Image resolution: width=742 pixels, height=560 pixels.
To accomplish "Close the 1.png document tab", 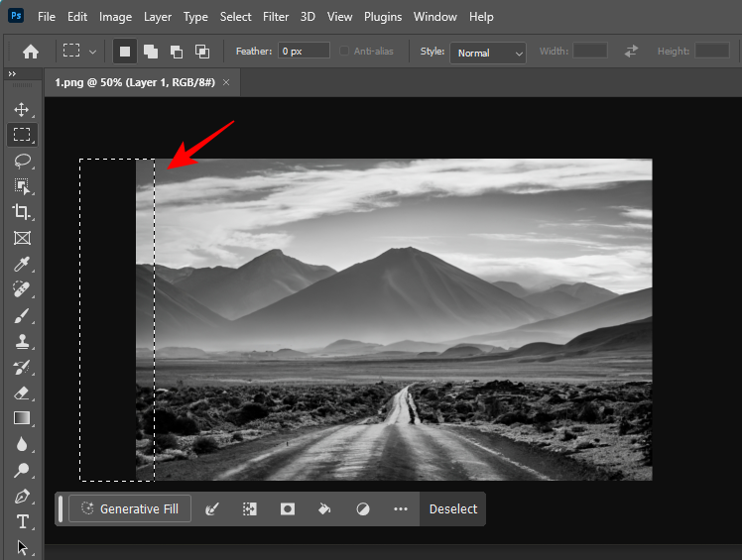I will tap(226, 82).
